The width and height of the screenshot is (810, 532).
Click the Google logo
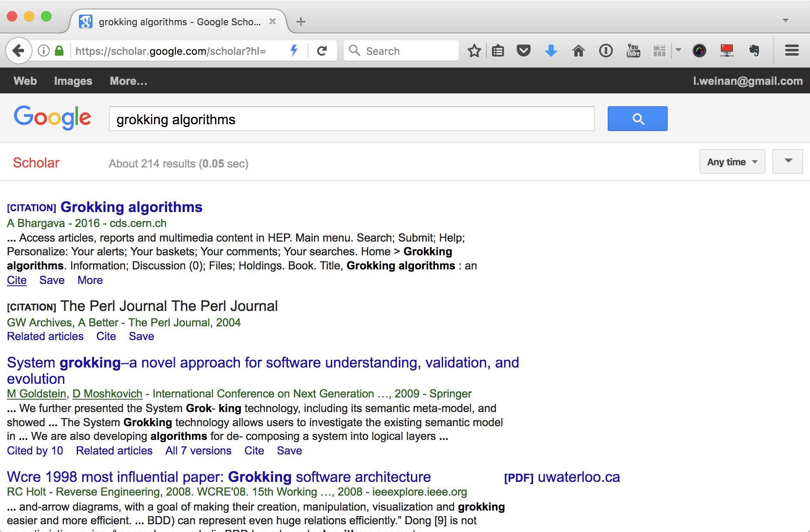click(x=53, y=117)
